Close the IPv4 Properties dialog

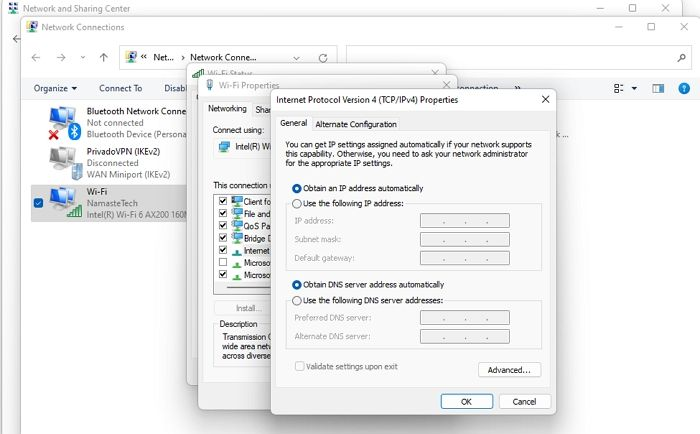click(x=546, y=99)
